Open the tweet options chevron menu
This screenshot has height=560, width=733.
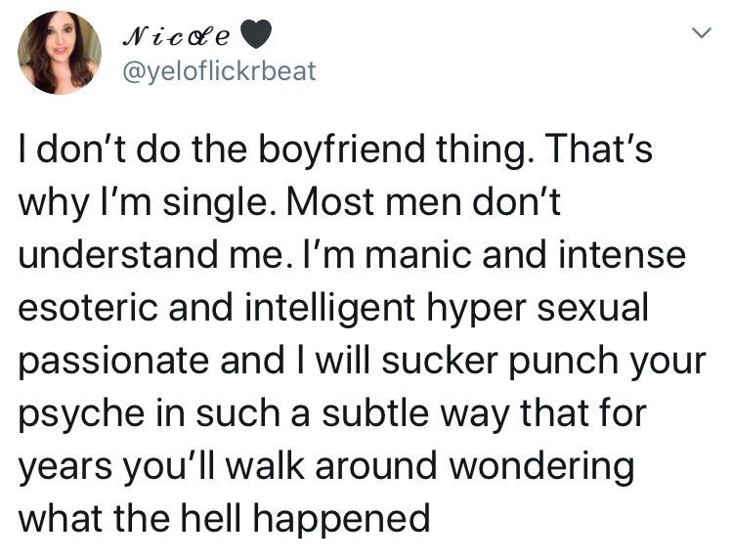click(701, 32)
